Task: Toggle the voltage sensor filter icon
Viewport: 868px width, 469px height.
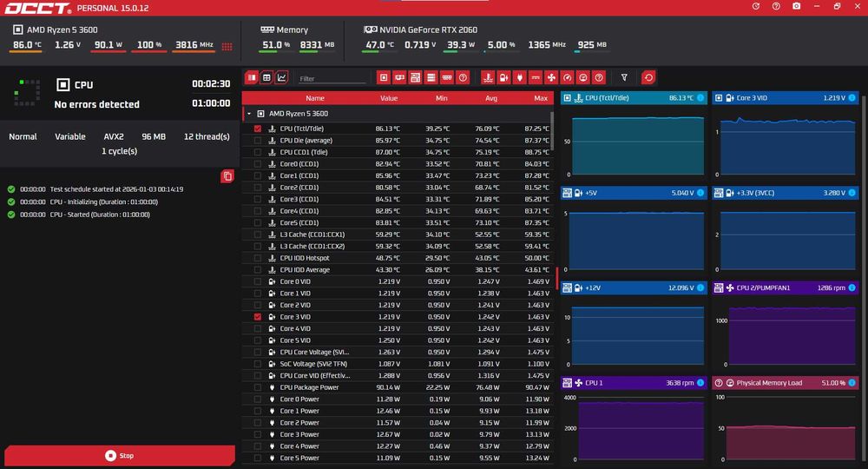Action: (503, 77)
